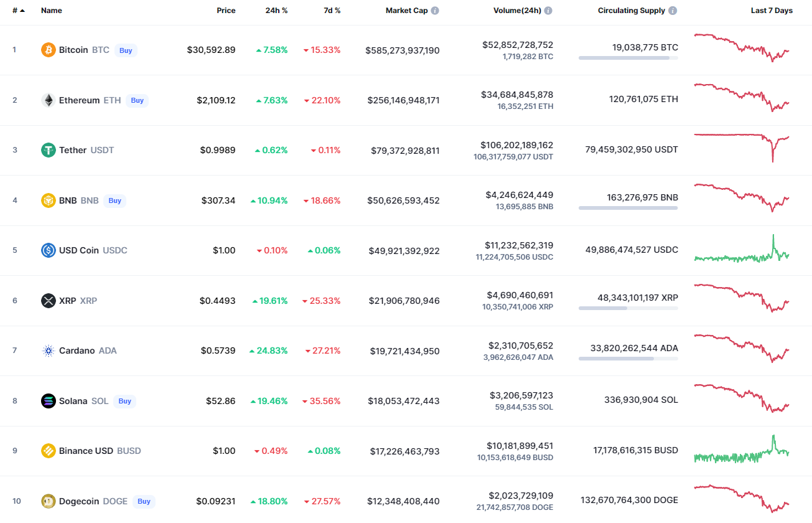This screenshot has width=812, height=523.
Task: Open the Volume(24h) info icon
Action: (548, 11)
